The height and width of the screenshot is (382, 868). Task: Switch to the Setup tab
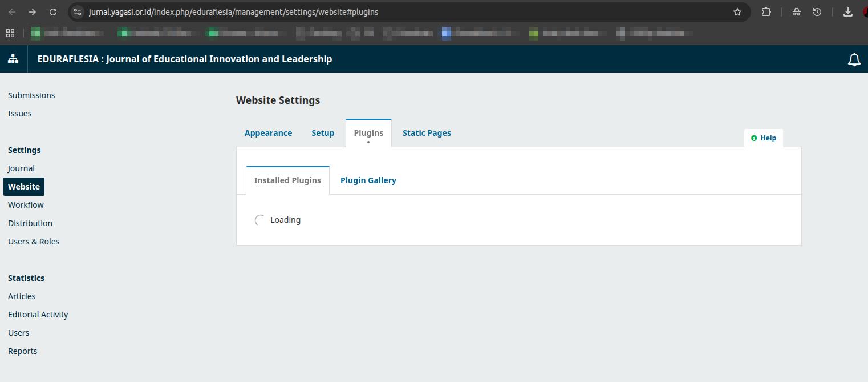coord(323,133)
